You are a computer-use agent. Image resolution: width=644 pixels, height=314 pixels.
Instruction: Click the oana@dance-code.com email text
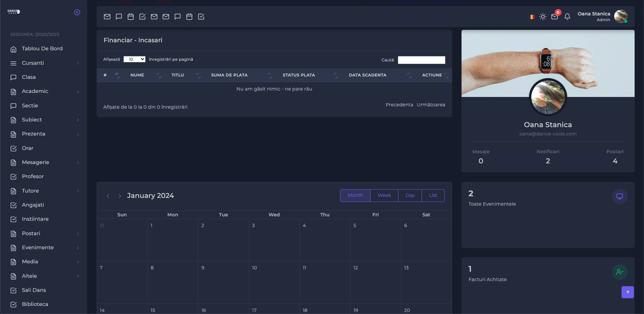coord(548,134)
